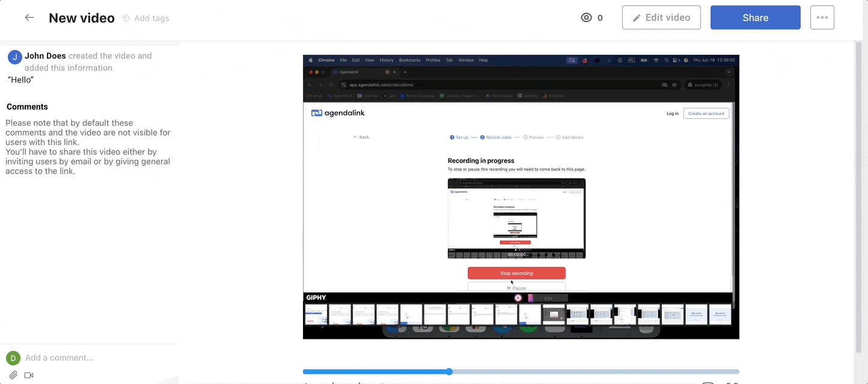Click the New video title text
The width and height of the screenshot is (868, 384).
pyautogui.click(x=82, y=18)
